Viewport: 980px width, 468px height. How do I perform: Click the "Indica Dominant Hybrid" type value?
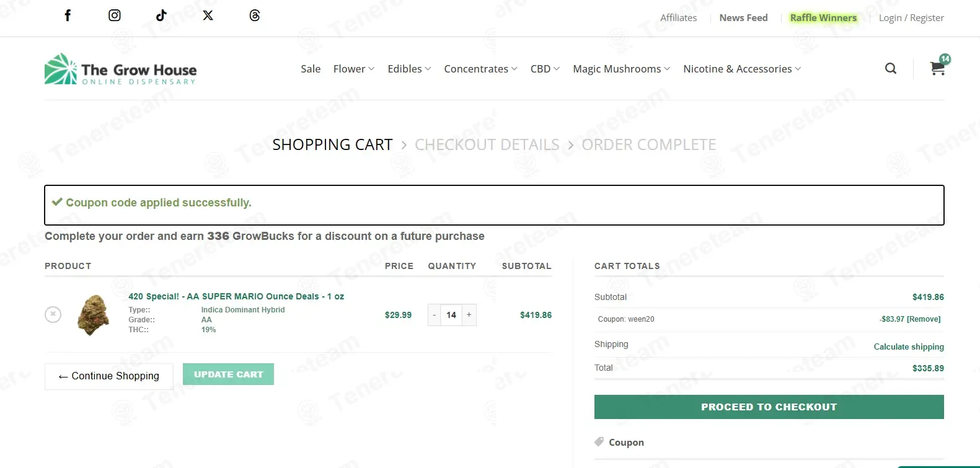coord(243,310)
